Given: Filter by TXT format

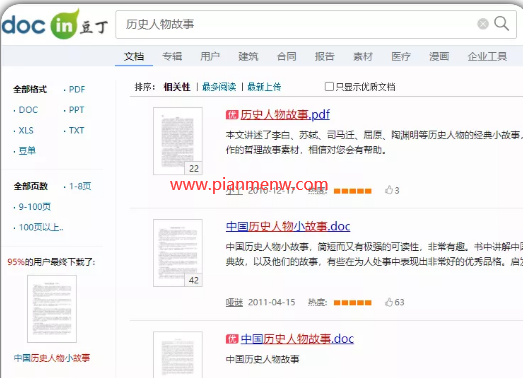Looking at the screenshot, I should (76, 130).
